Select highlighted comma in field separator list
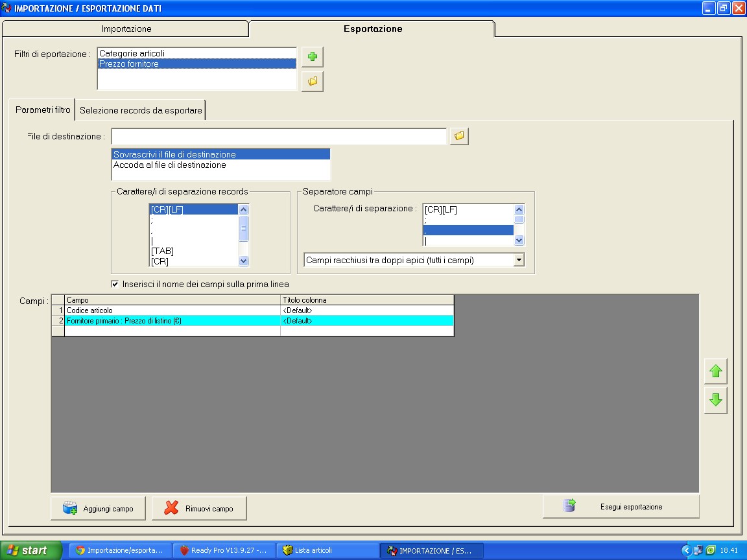Screen dimensions: 747x560 (x=468, y=231)
